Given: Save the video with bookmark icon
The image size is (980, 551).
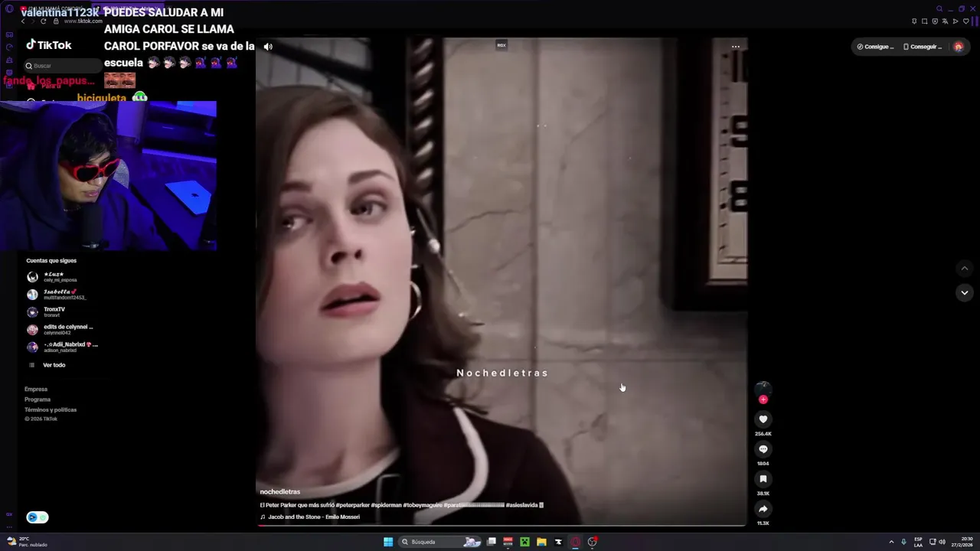Looking at the screenshot, I should tap(763, 479).
